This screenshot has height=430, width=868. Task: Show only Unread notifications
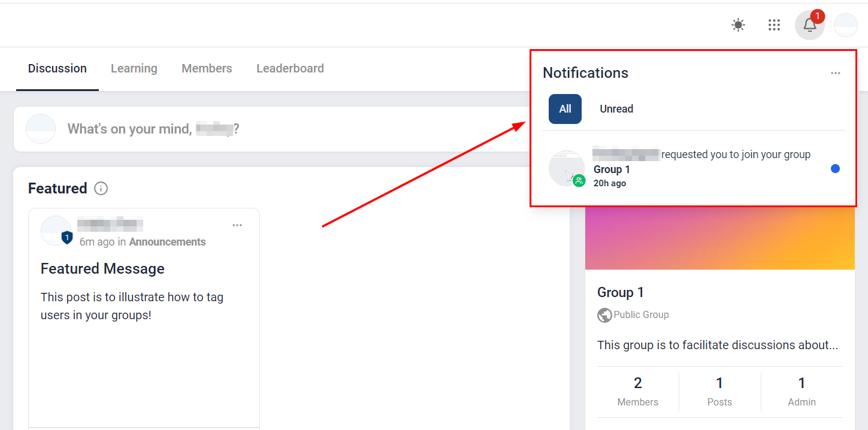616,109
